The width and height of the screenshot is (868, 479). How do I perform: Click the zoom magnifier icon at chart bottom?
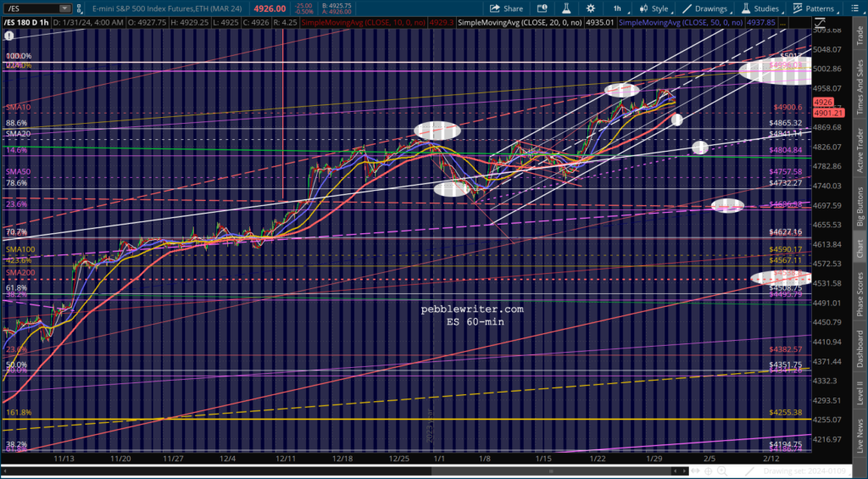[x=722, y=471]
